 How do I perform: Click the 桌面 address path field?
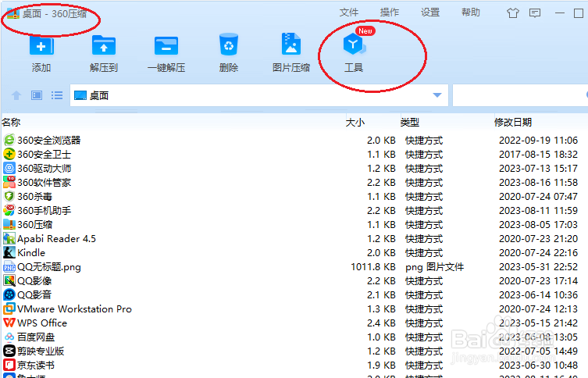point(258,95)
